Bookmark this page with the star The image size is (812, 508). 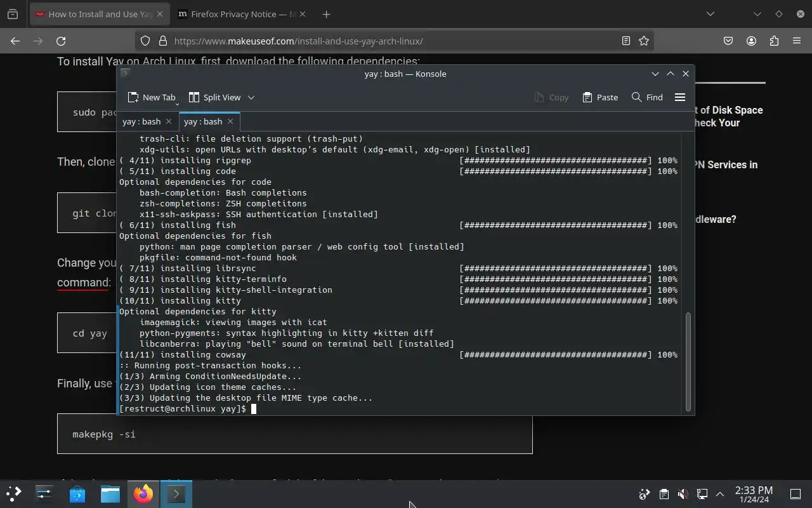644,41
